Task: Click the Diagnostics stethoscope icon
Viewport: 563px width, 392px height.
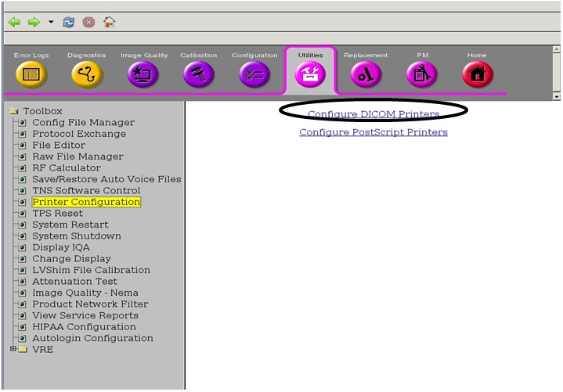Action: click(x=86, y=74)
